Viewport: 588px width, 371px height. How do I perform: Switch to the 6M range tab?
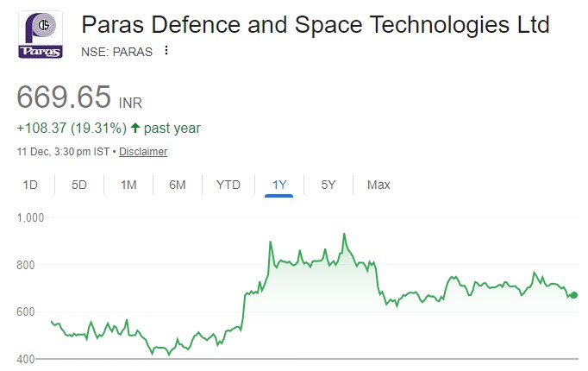point(178,185)
